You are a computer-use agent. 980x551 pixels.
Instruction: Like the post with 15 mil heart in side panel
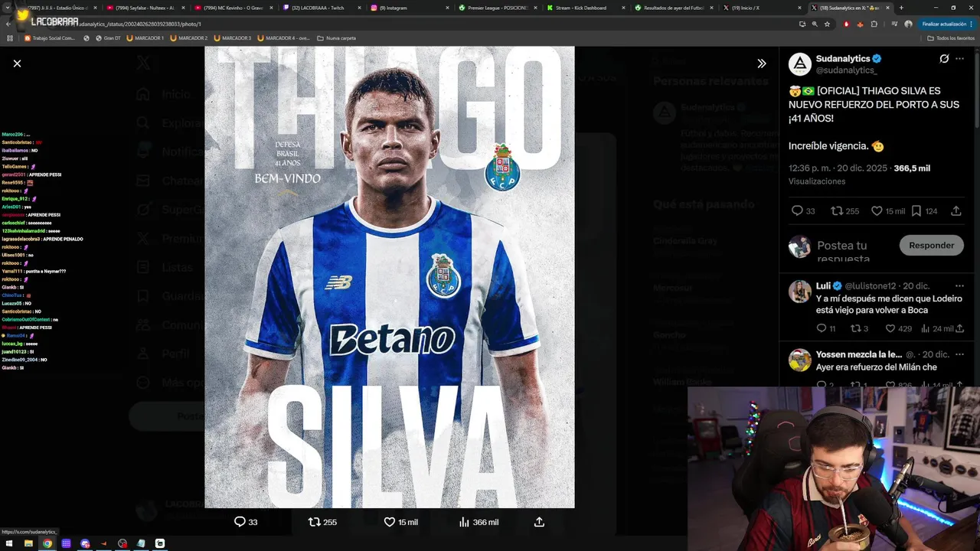[x=888, y=211]
